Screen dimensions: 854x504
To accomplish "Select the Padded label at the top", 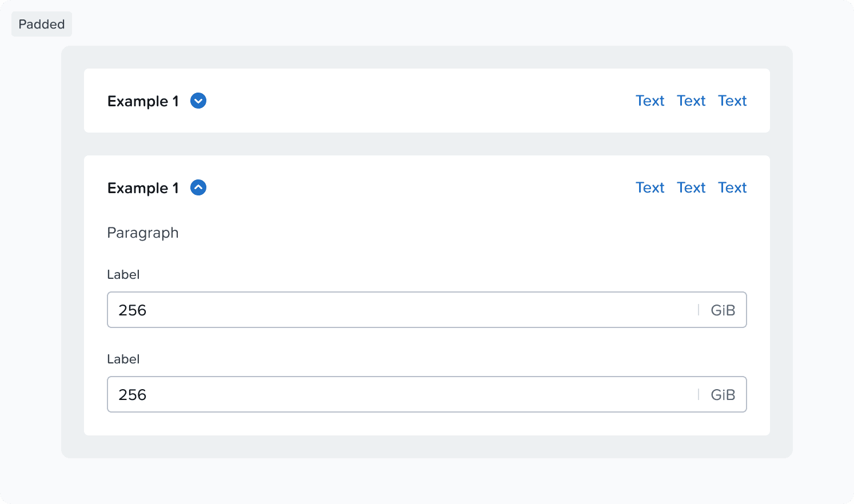I will [x=41, y=24].
